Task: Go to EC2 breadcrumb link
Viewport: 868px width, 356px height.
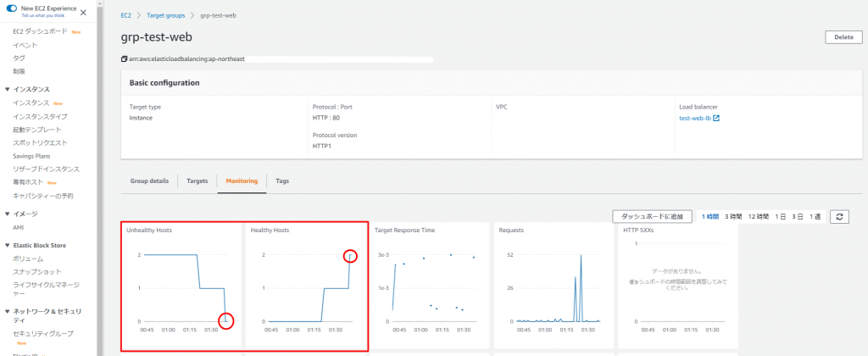Action: tap(126, 15)
